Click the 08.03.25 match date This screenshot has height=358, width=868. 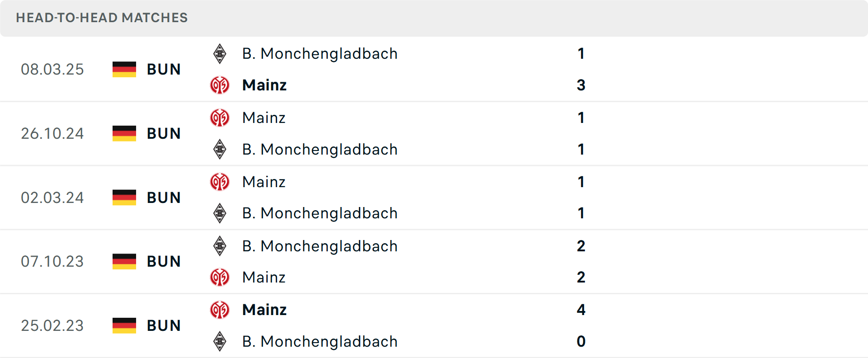(x=52, y=69)
